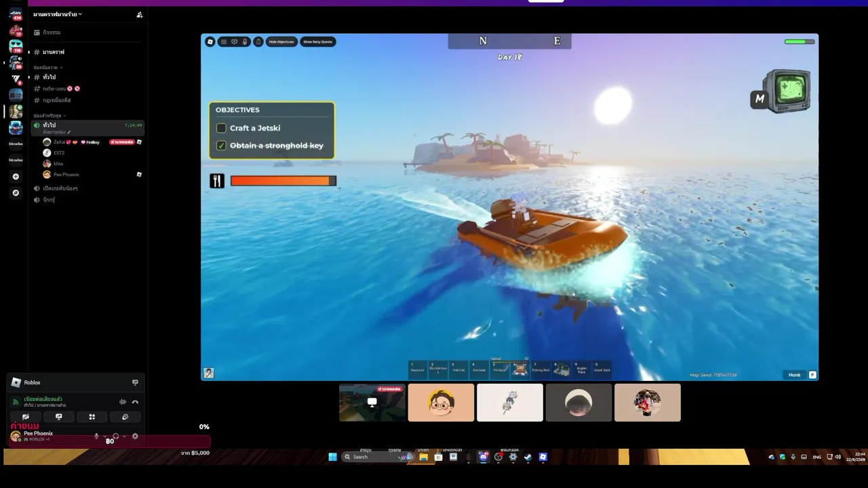Open the events calendar item in the channel list
Viewport: 868px width, 488px height.
88,33
